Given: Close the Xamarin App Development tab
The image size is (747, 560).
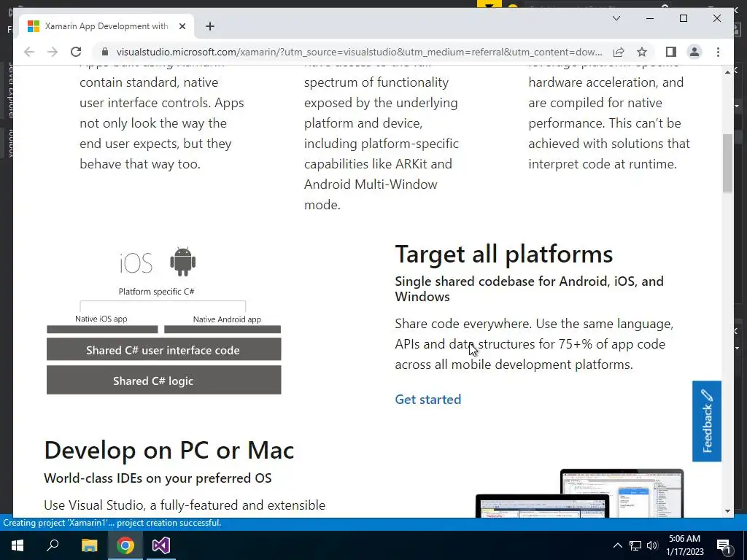Looking at the screenshot, I should coord(182,26).
